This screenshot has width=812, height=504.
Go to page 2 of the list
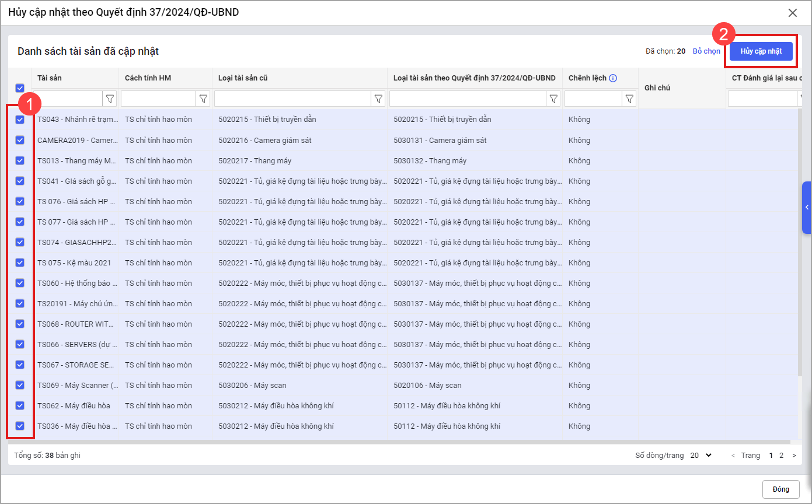[782, 456]
